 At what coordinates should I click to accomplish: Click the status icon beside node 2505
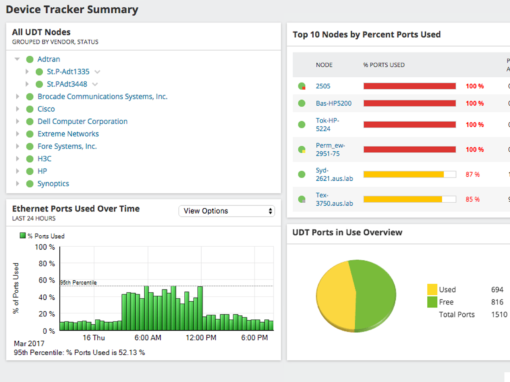(302, 86)
